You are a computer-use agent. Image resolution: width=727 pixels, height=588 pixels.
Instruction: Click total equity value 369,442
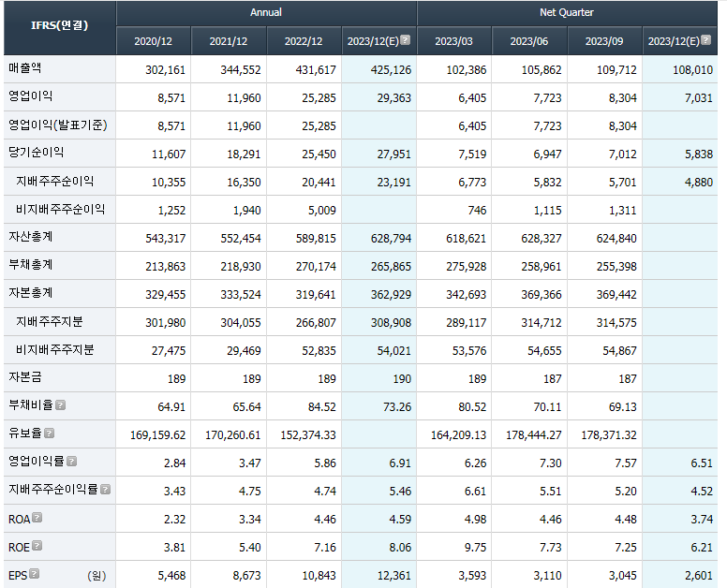(x=616, y=295)
